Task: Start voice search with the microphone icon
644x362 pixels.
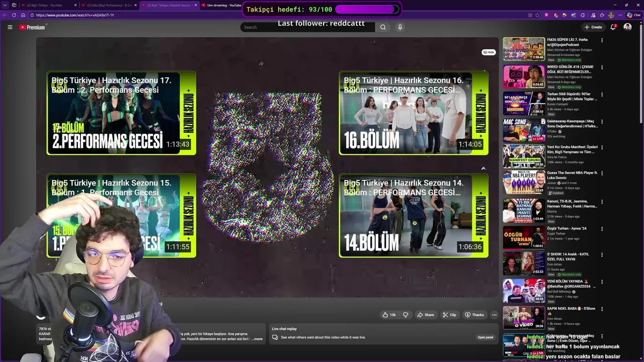Action: click(x=400, y=27)
